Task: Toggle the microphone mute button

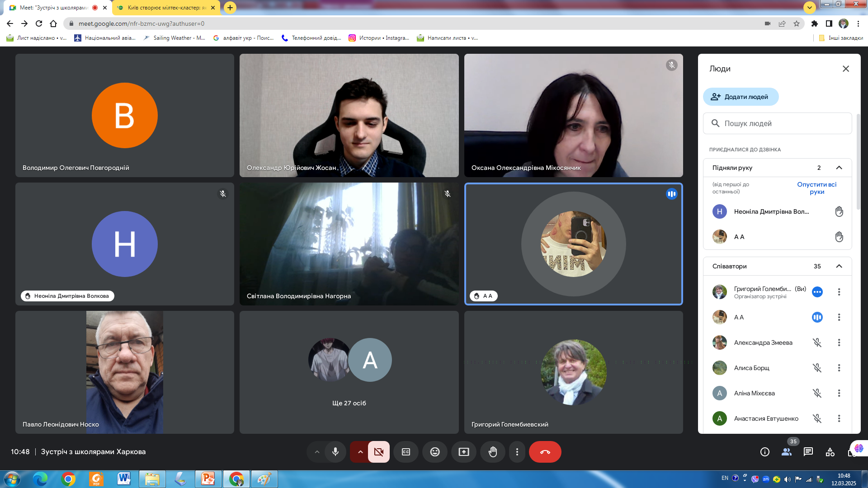Action: click(335, 452)
